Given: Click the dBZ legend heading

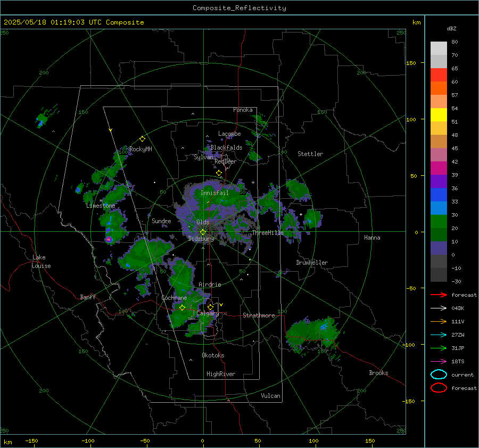Looking at the screenshot, I should tap(451, 28).
